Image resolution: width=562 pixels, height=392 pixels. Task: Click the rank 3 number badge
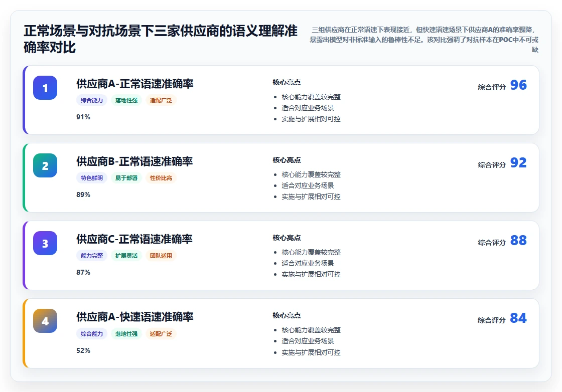pyautogui.click(x=45, y=243)
